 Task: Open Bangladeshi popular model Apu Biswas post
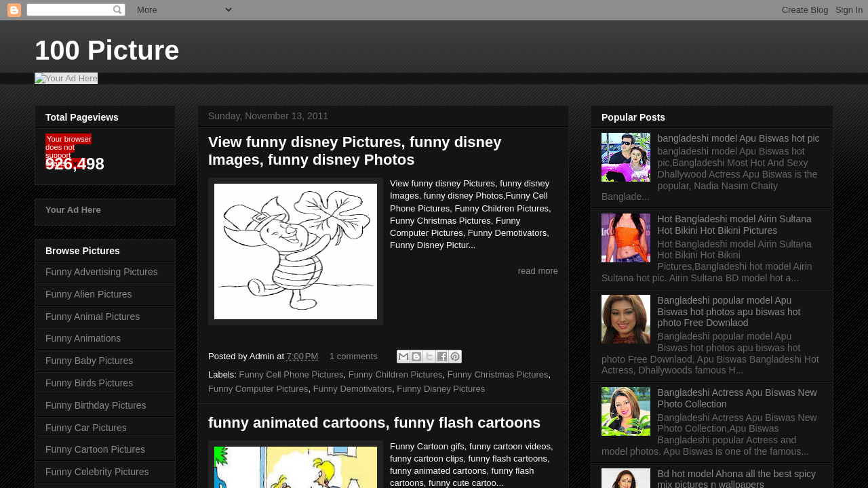pos(729,312)
